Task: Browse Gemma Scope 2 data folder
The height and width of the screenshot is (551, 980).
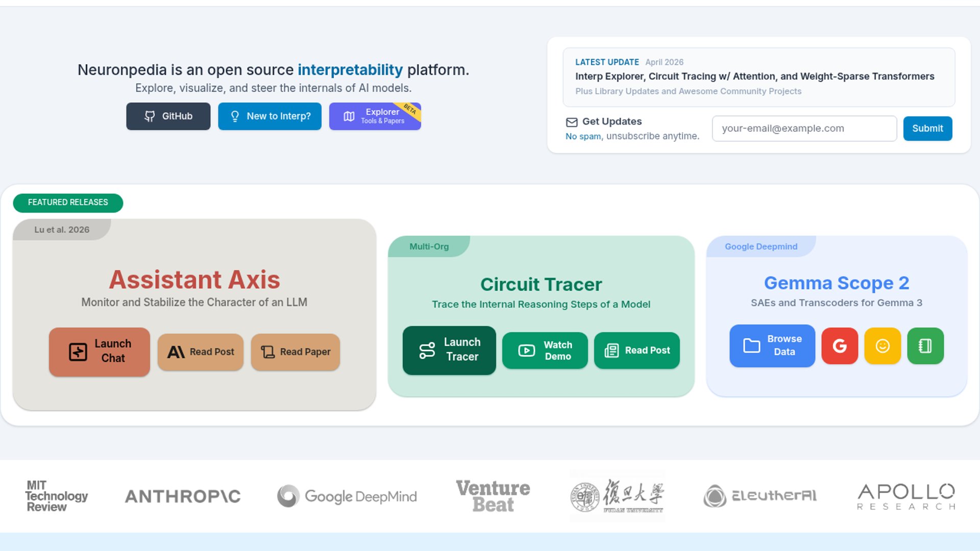Action: [772, 346]
